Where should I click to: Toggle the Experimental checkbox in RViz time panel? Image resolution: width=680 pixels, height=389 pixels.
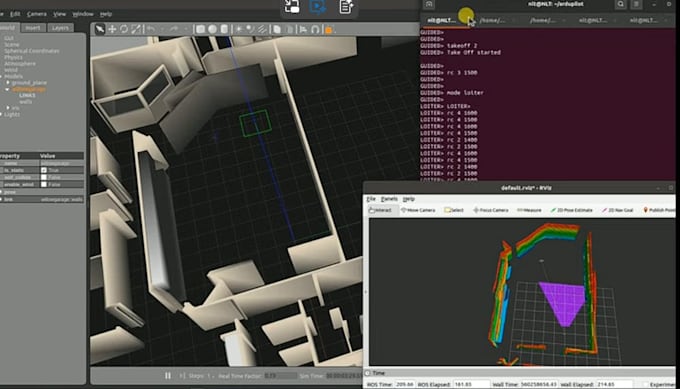646,384
